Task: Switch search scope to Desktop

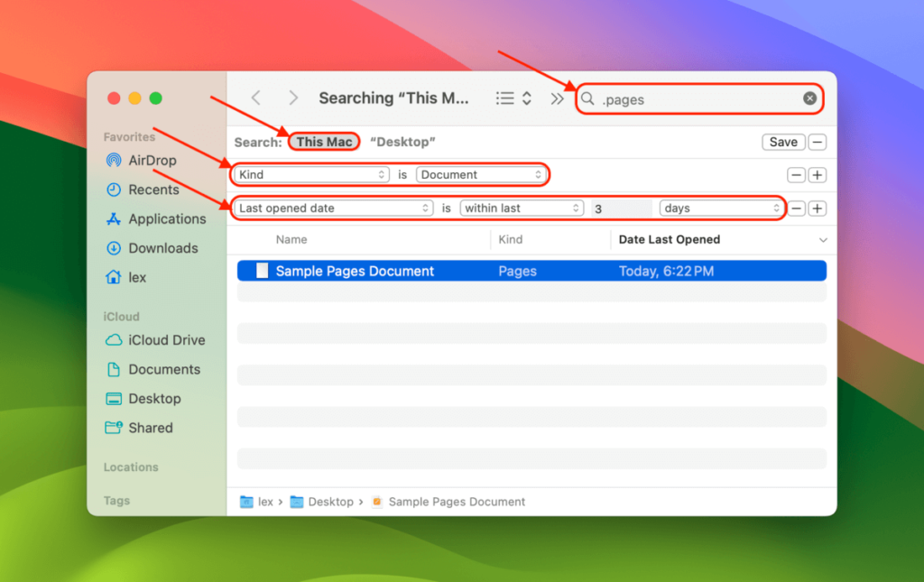Action: (x=402, y=142)
